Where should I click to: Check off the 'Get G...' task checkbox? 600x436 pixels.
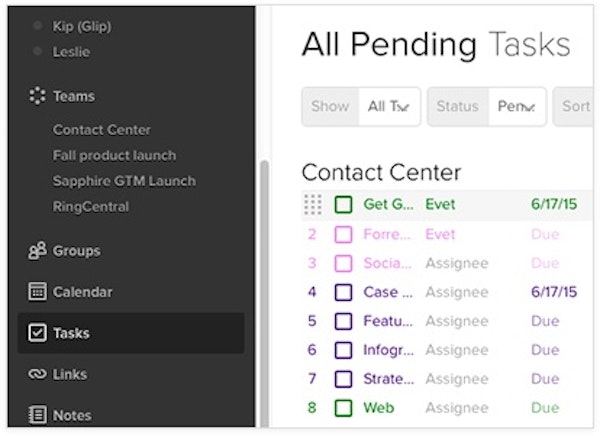point(343,205)
